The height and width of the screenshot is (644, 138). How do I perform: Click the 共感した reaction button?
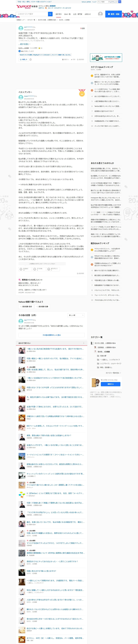pos(24,59)
